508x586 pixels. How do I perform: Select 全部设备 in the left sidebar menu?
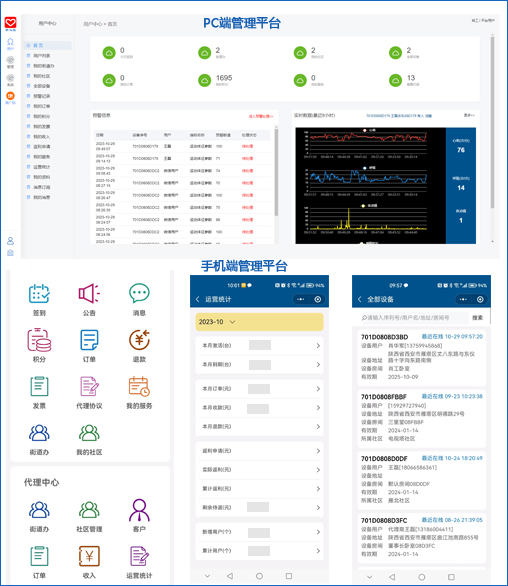41,86
